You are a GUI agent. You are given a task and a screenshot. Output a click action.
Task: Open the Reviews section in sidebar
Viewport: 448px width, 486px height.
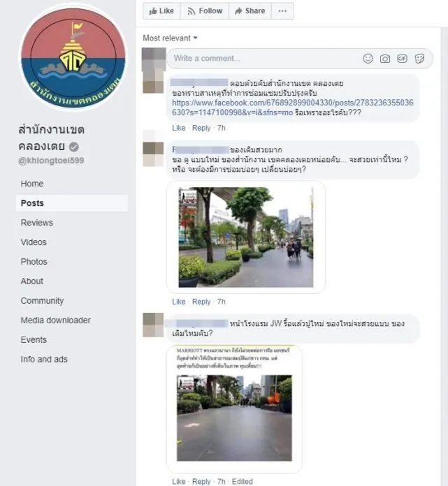[x=36, y=223]
